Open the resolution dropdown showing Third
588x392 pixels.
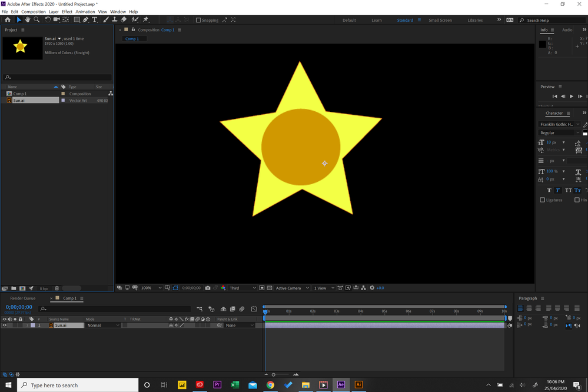pos(241,288)
